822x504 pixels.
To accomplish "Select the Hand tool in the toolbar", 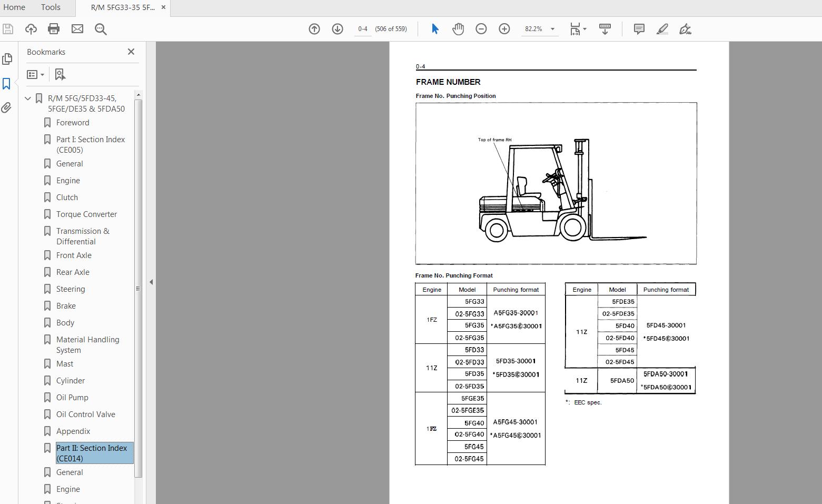I will click(458, 29).
